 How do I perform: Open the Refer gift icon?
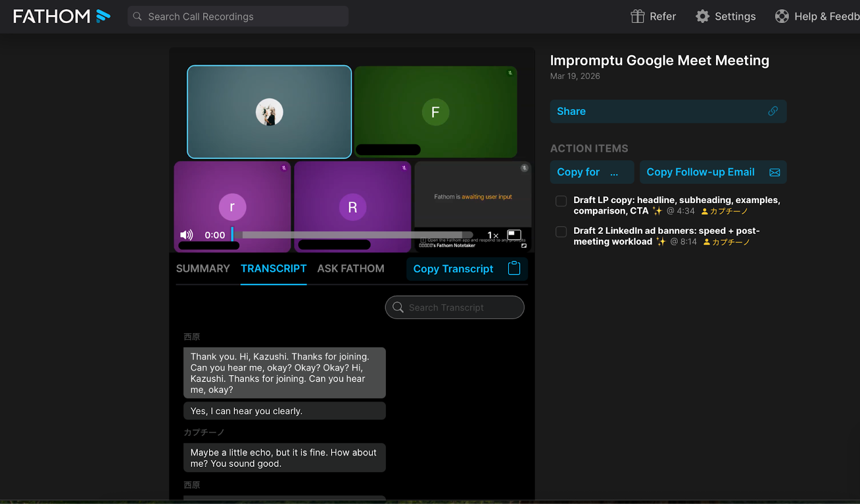tap(637, 17)
